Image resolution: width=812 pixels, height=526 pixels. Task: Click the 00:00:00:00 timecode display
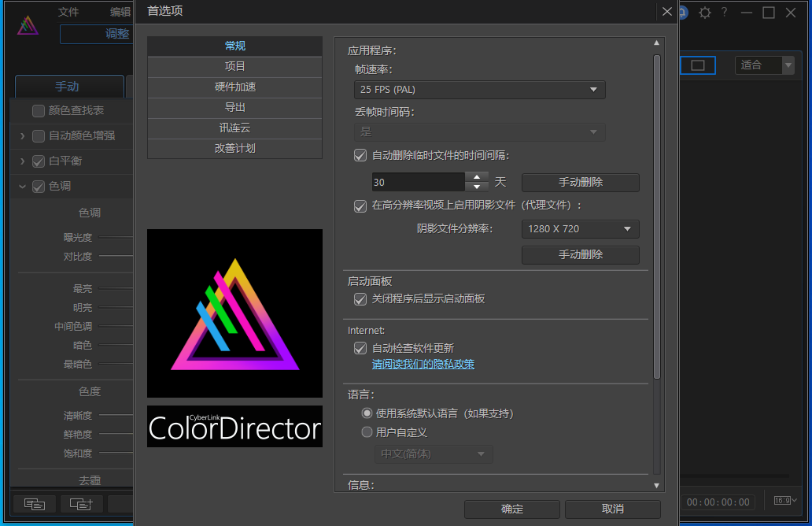point(718,502)
